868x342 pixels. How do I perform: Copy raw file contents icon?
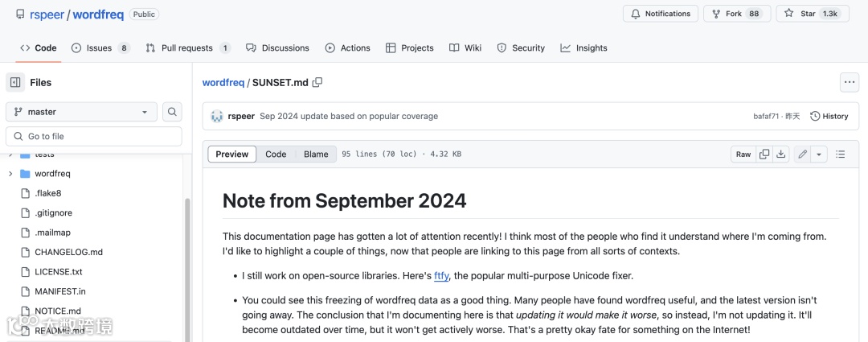764,155
